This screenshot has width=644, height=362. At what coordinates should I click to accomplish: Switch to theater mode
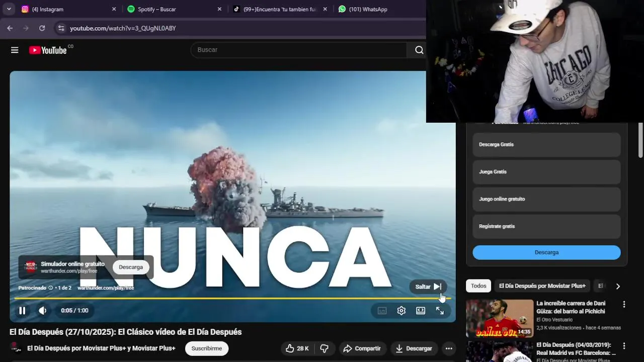421,311
